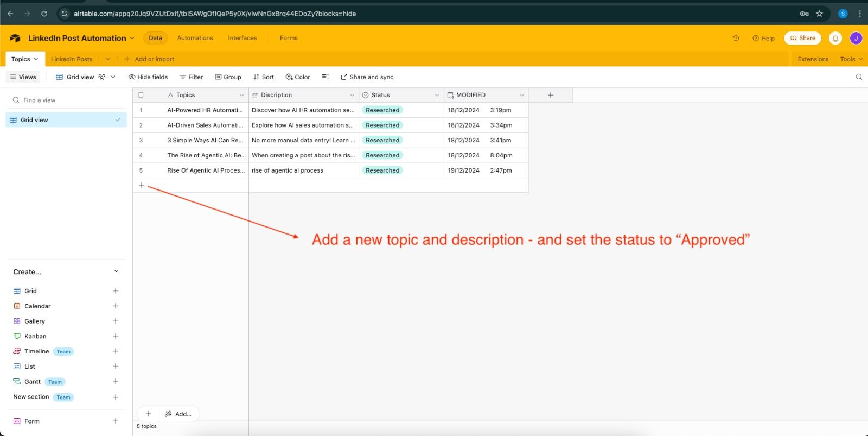Add a new row plus under row 5

click(x=141, y=185)
